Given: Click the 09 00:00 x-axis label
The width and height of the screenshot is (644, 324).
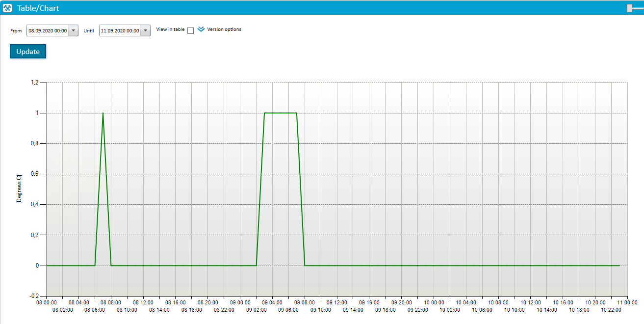Looking at the screenshot, I should (239, 303).
